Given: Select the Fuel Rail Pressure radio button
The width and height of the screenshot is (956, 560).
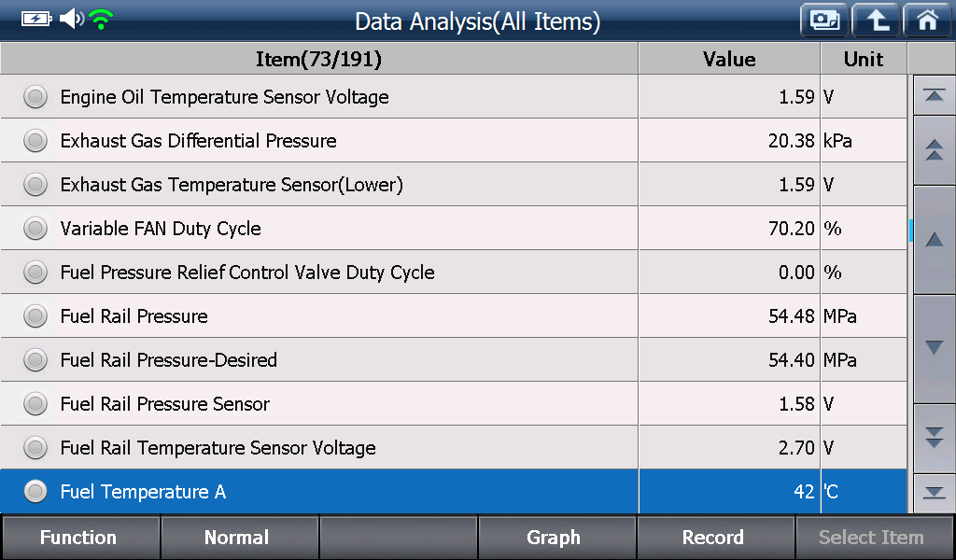Looking at the screenshot, I should click(35, 315).
